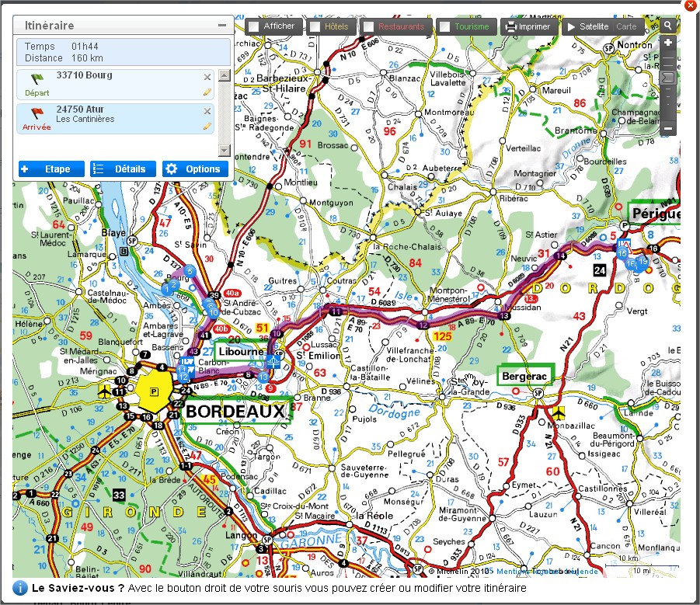This screenshot has height=605, width=700.
Task: Enable the Afficher checkbox
Action: tap(253, 26)
